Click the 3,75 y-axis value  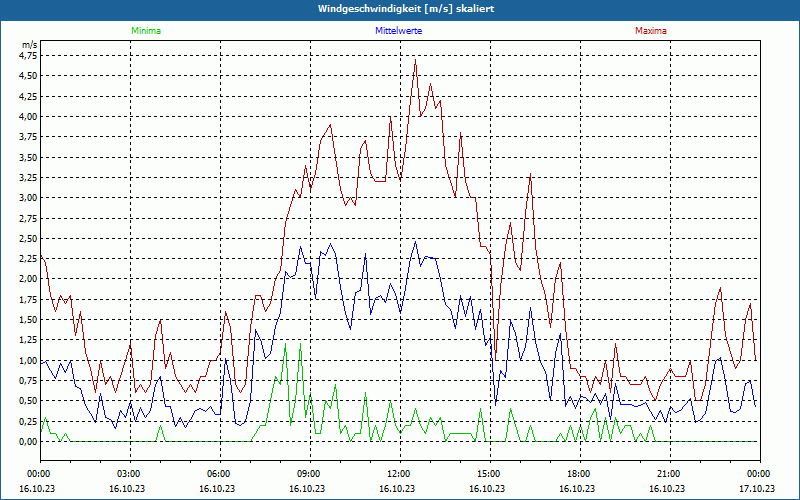[x=28, y=137]
